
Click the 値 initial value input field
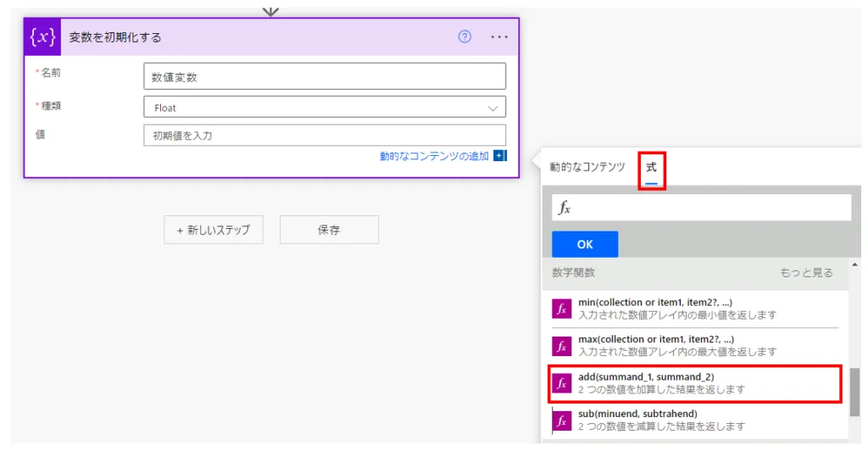tap(325, 136)
